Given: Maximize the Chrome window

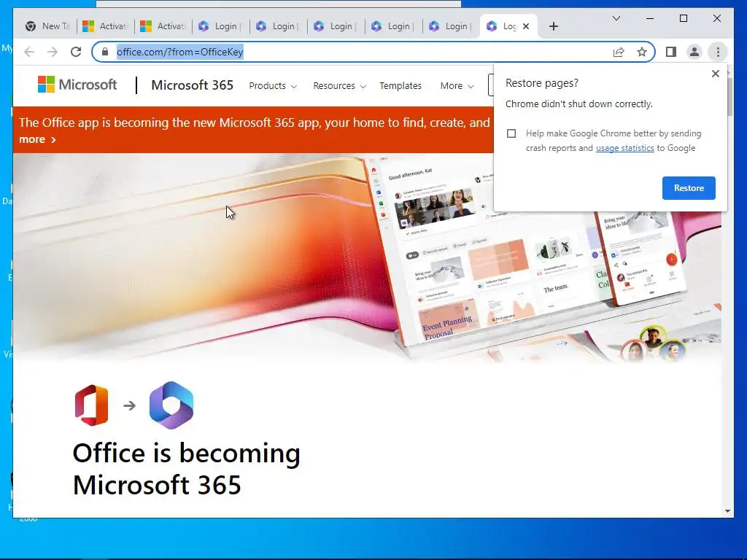Looking at the screenshot, I should pyautogui.click(x=683, y=18).
